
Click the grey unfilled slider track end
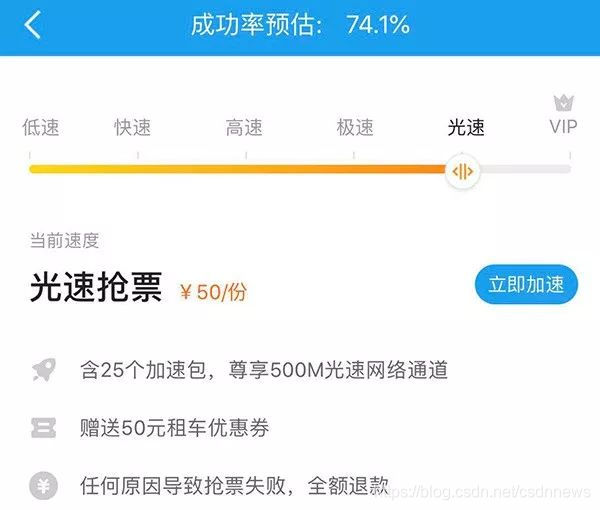(x=525, y=169)
